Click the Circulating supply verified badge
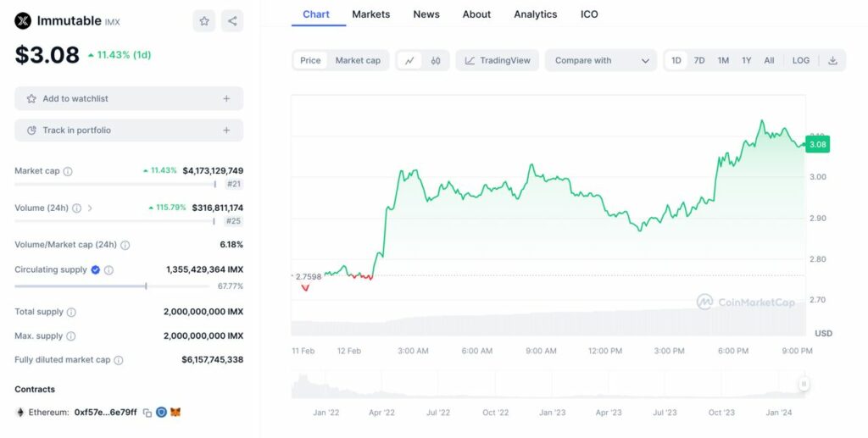 [95, 270]
